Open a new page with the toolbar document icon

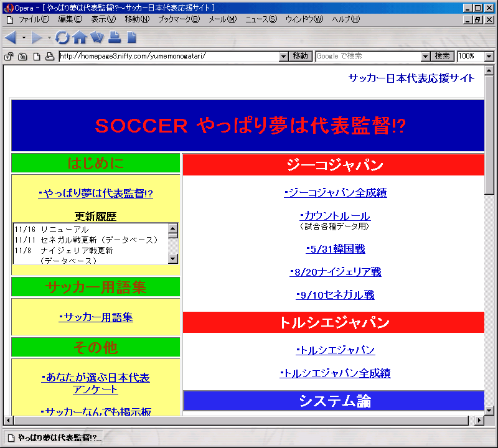point(131,37)
